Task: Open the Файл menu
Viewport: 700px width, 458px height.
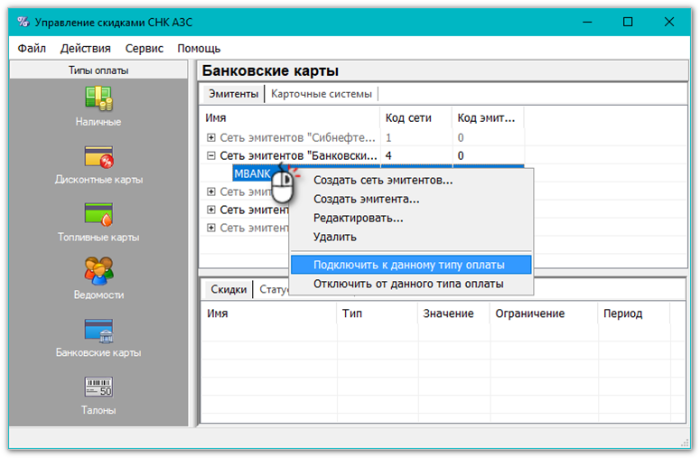Action: tap(31, 48)
